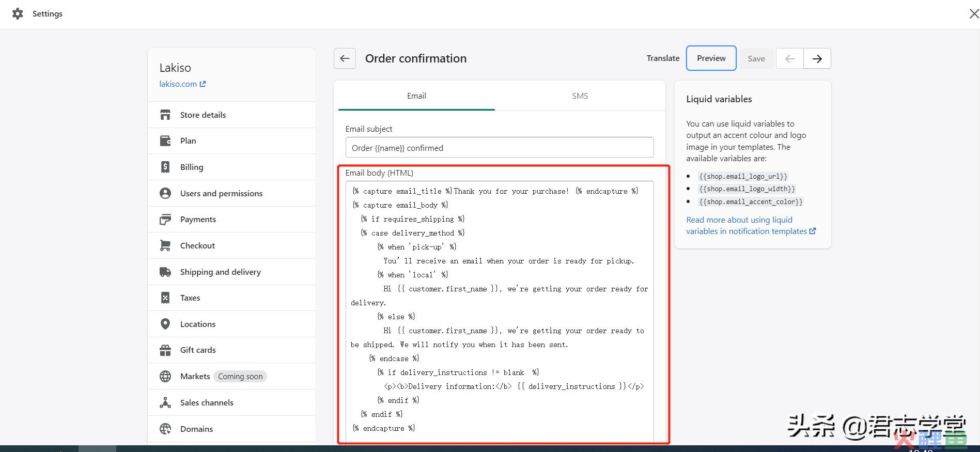Click the Coming soon badge
The width and height of the screenshot is (980, 452).
(x=240, y=377)
